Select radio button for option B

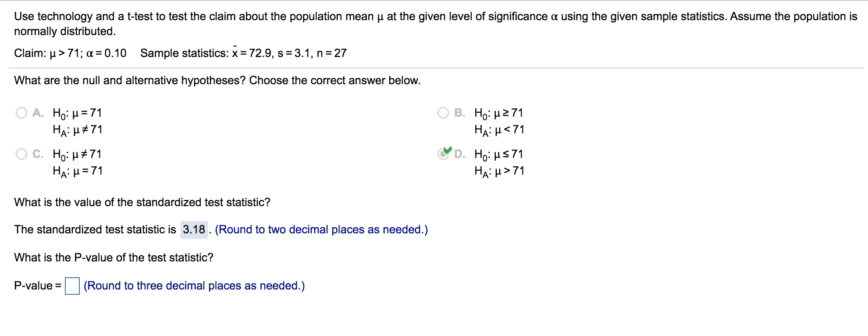click(x=443, y=113)
